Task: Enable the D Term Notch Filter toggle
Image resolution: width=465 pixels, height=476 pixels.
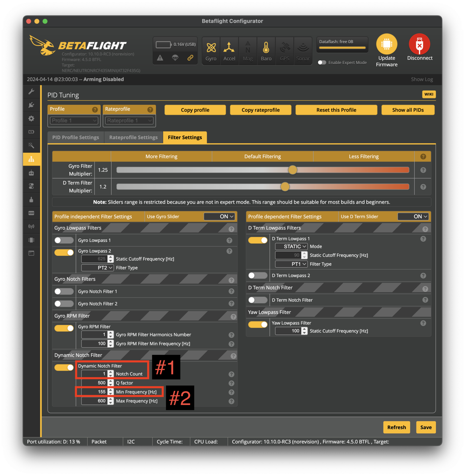Action: coord(258,300)
